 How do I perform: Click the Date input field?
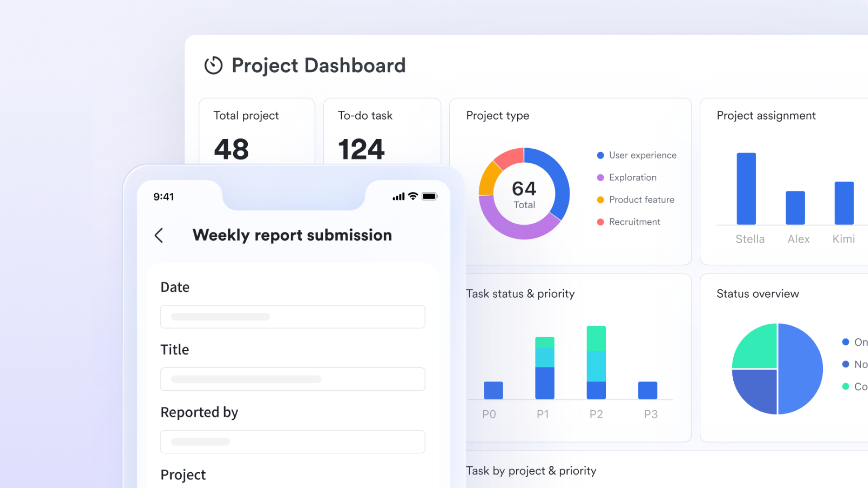(292, 316)
